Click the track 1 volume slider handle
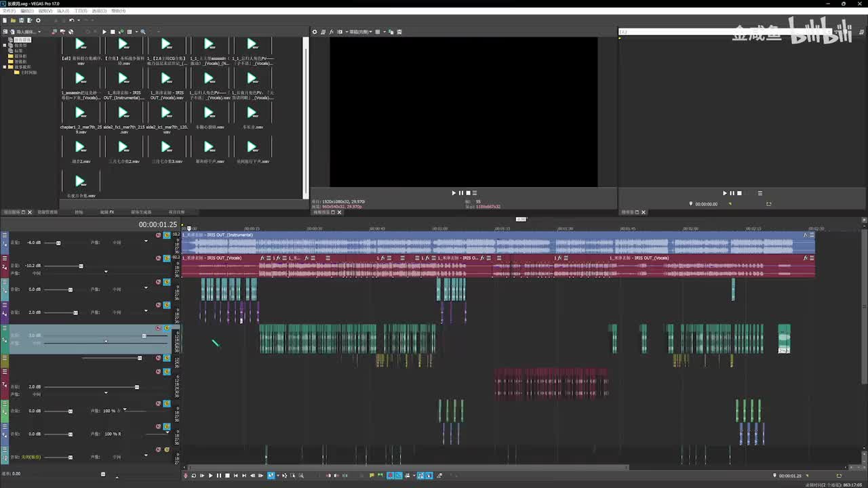This screenshot has height=488, width=868. click(58, 243)
